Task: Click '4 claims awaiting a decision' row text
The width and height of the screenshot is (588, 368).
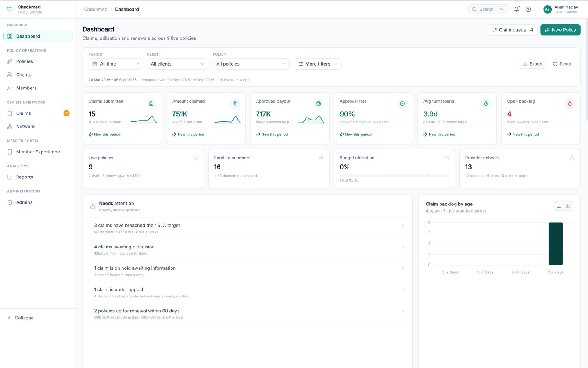Action: pyautogui.click(x=124, y=247)
